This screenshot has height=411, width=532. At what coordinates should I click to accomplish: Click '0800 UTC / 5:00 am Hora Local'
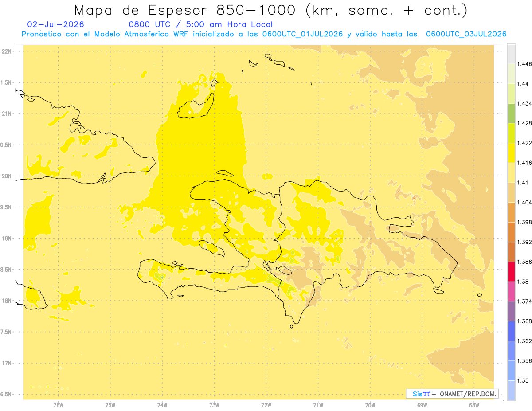tap(200, 25)
